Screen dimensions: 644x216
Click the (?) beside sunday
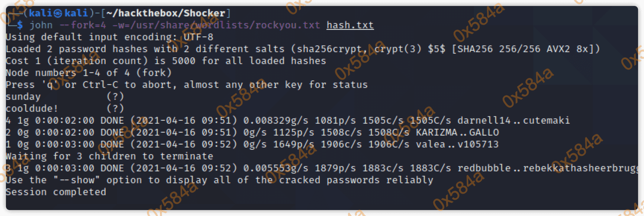[x=115, y=97]
